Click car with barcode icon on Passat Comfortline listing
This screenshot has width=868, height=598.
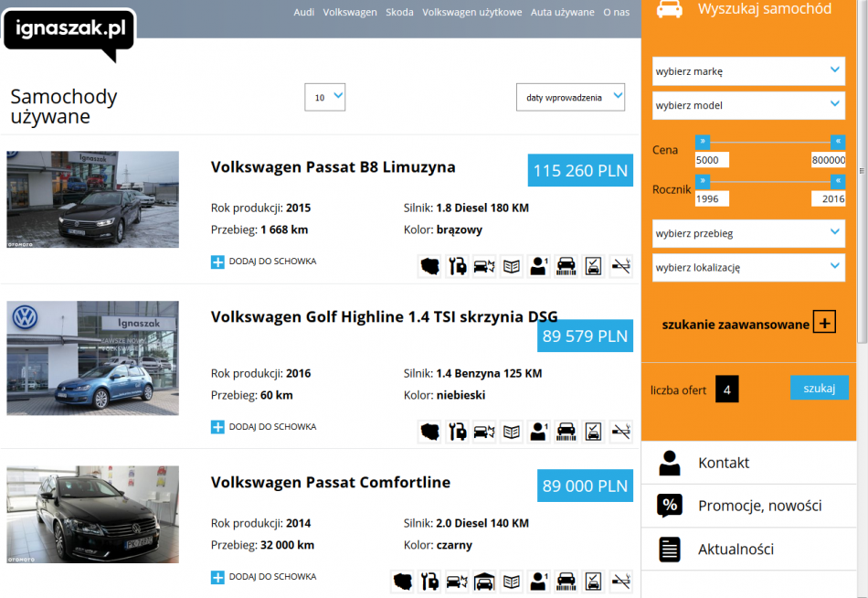click(x=566, y=582)
